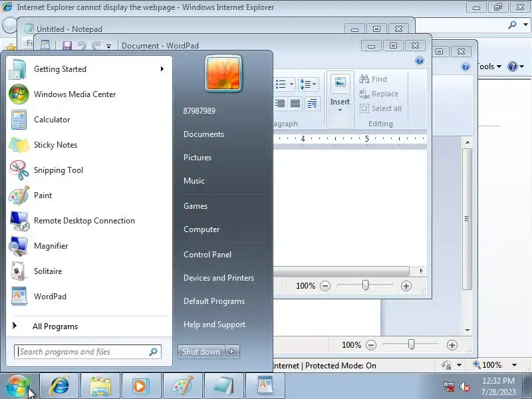Click WordPad zoom slider handle
532x399 pixels.
pos(365,285)
